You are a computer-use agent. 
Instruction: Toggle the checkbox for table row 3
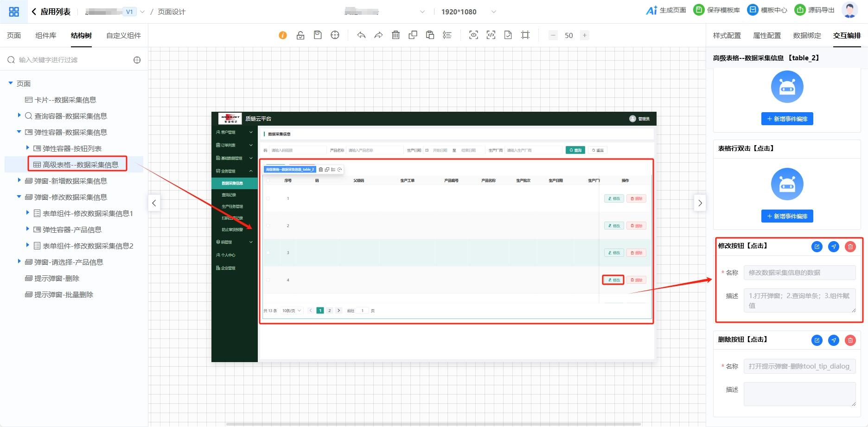click(268, 253)
